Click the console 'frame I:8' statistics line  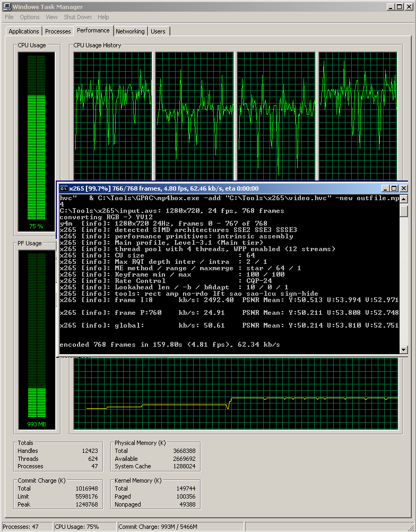[x=229, y=301]
